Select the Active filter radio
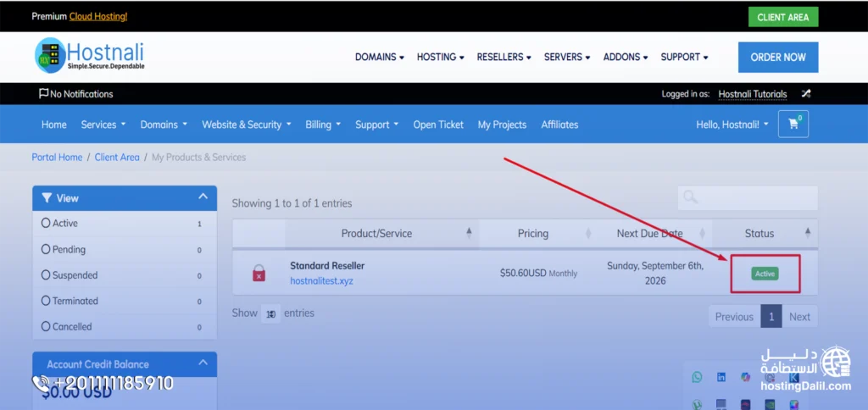 tap(46, 223)
